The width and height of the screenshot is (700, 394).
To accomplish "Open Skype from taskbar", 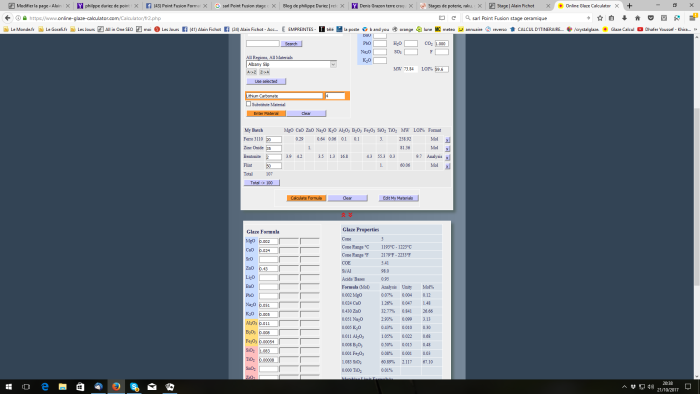I will coord(134,387).
